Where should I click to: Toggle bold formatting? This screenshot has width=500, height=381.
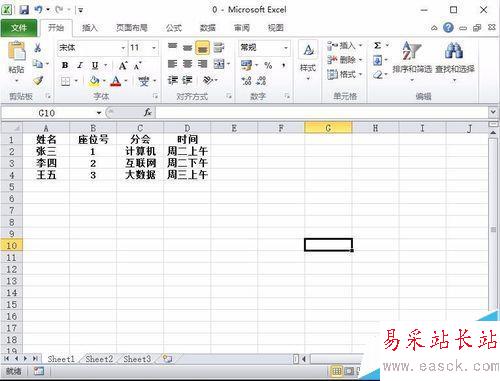point(65,65)
